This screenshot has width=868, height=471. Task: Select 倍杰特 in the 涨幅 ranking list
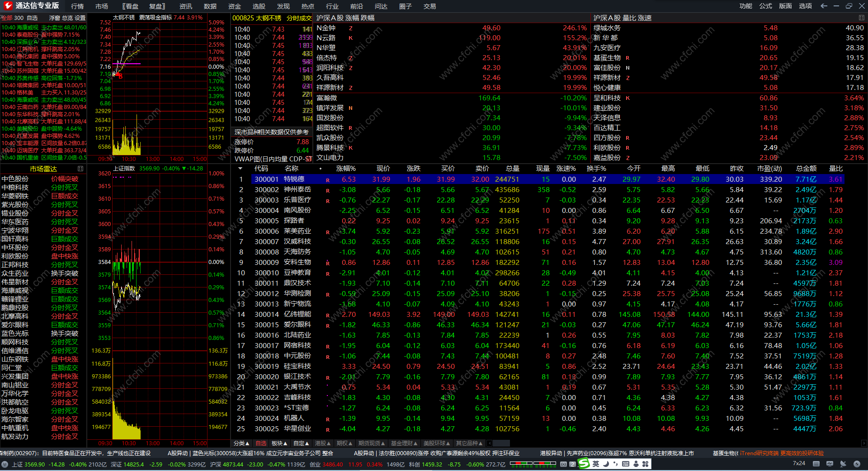[327, 58]
